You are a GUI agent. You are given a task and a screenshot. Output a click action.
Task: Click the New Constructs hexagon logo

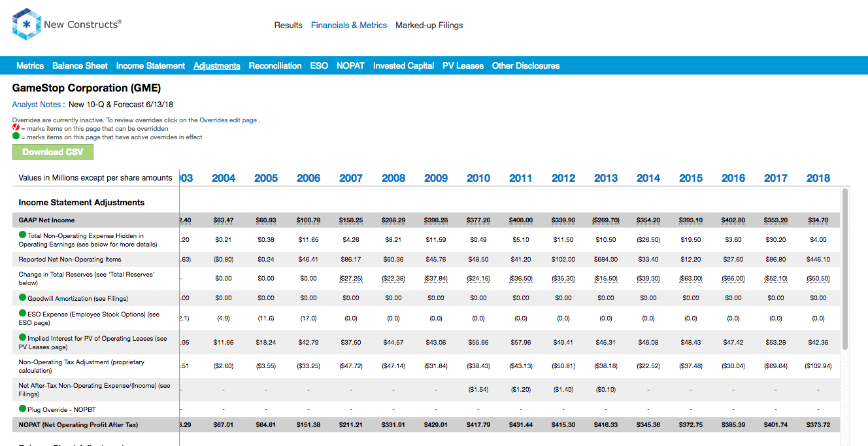(x=26, y=24)
